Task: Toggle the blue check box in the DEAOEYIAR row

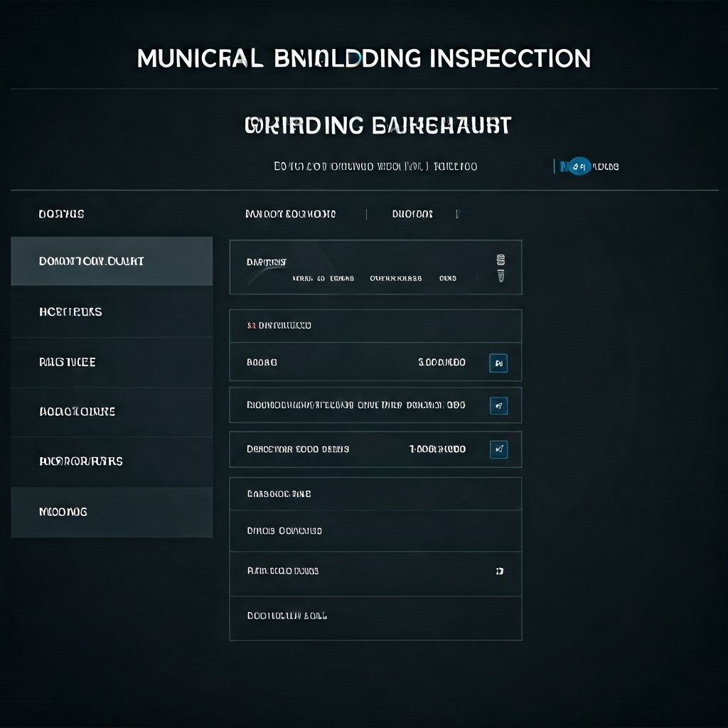Action: pos(498,449)
